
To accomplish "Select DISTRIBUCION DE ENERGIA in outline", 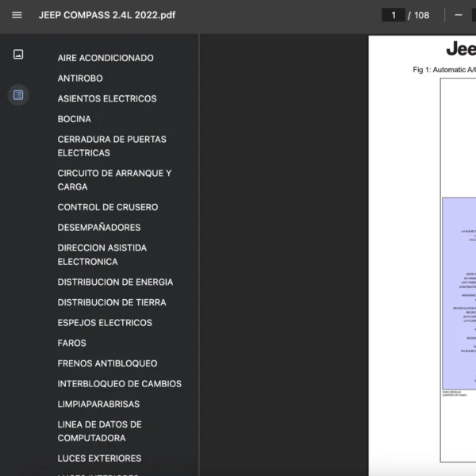I will 115,282.
